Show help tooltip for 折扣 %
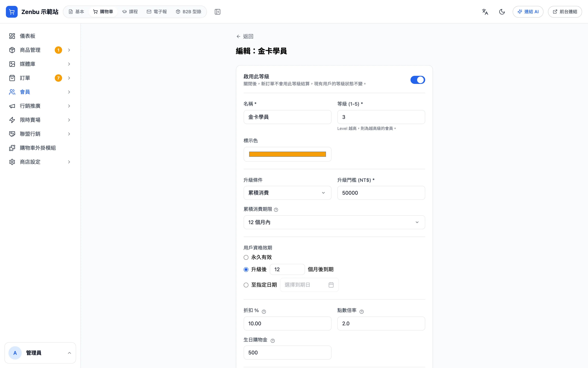Viewport: 588px width, 368px height. [x=264, y=312]
